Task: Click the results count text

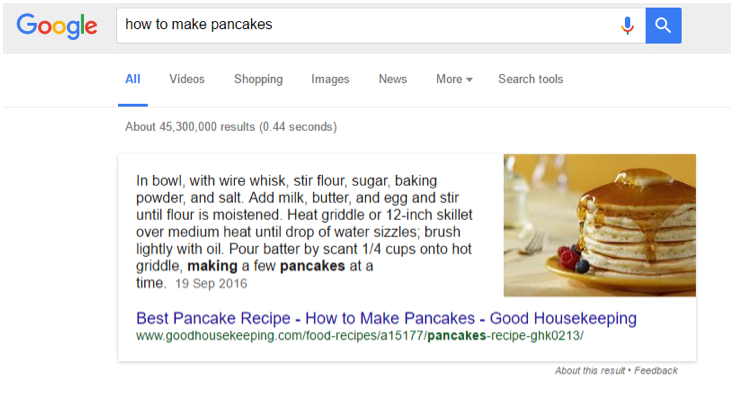Action: pos(231,127)
